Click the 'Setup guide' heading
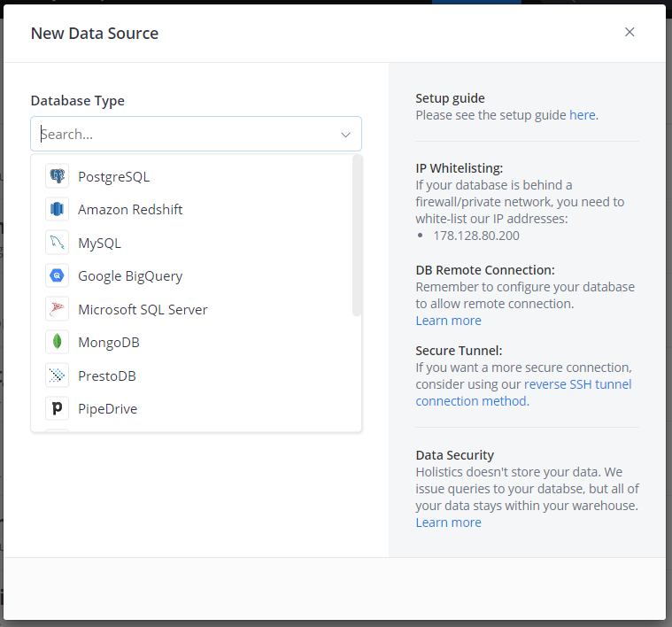The width and height of the screenshot is (672, 627). pos(450,98)
